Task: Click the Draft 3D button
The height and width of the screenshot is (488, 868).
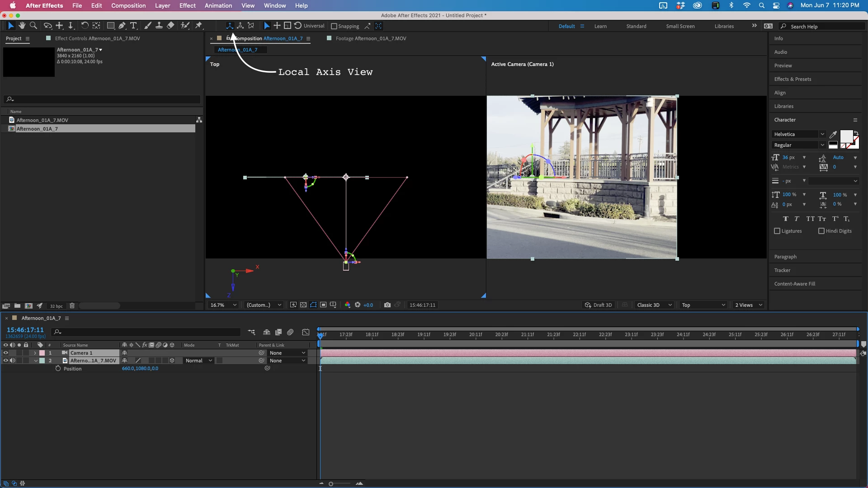Action: (x=598, y=305)
